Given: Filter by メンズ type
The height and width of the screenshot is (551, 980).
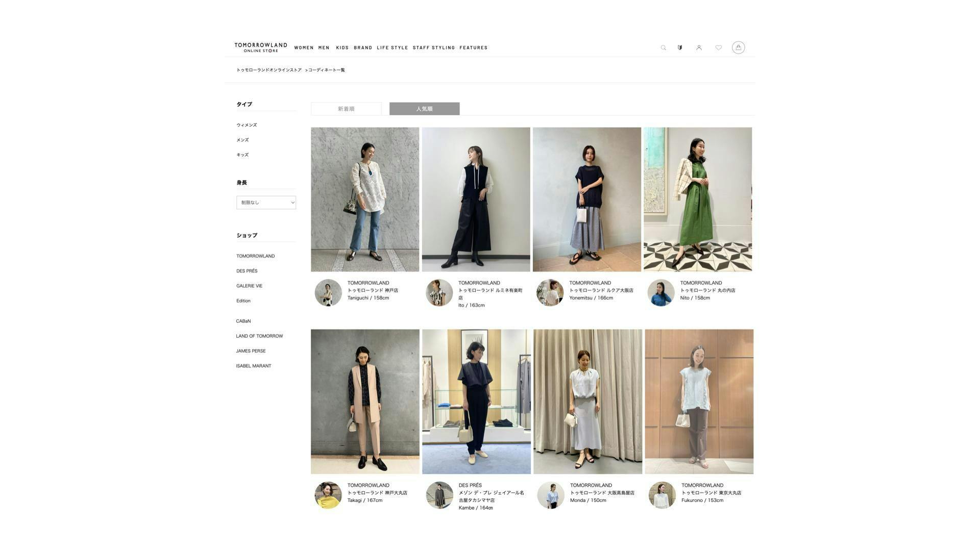Looking at the screenshot, I should point(242,140).
